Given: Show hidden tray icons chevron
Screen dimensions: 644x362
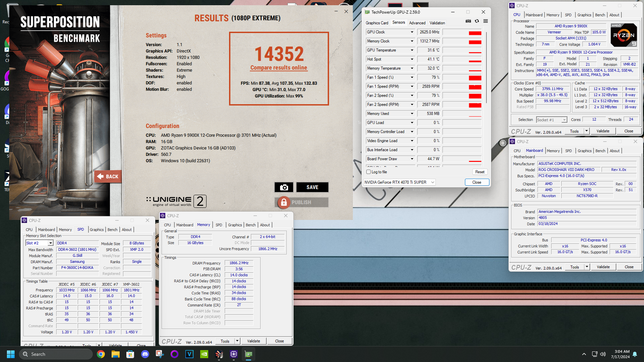Looking at the screenshot, I should [584, 354].
